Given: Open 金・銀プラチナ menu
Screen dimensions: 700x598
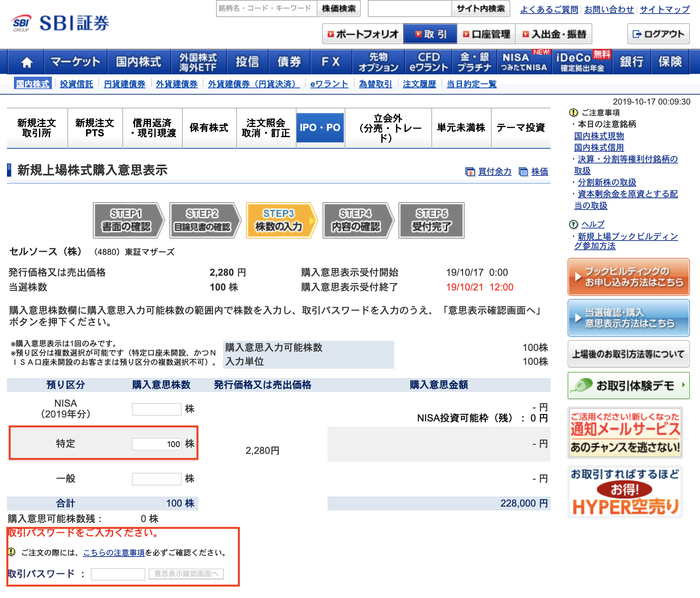Looking at the screenshot, I should pyautogui.click(x=474, y=62).
